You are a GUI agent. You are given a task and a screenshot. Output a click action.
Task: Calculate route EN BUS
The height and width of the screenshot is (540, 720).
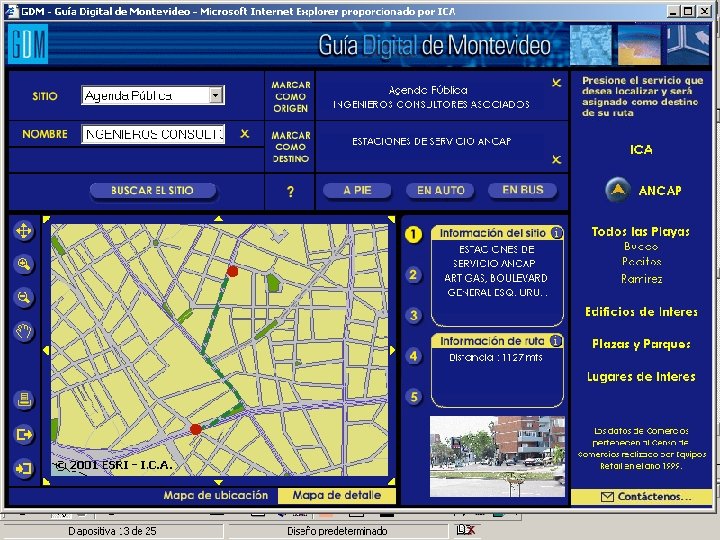tap(523, 190)
